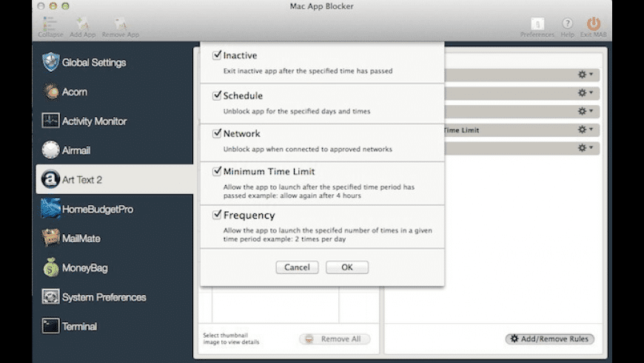Uncheck the Network rule checkbox
Image resolution: width=644 pixels, height=363 pixels.
tap(217, 133)
